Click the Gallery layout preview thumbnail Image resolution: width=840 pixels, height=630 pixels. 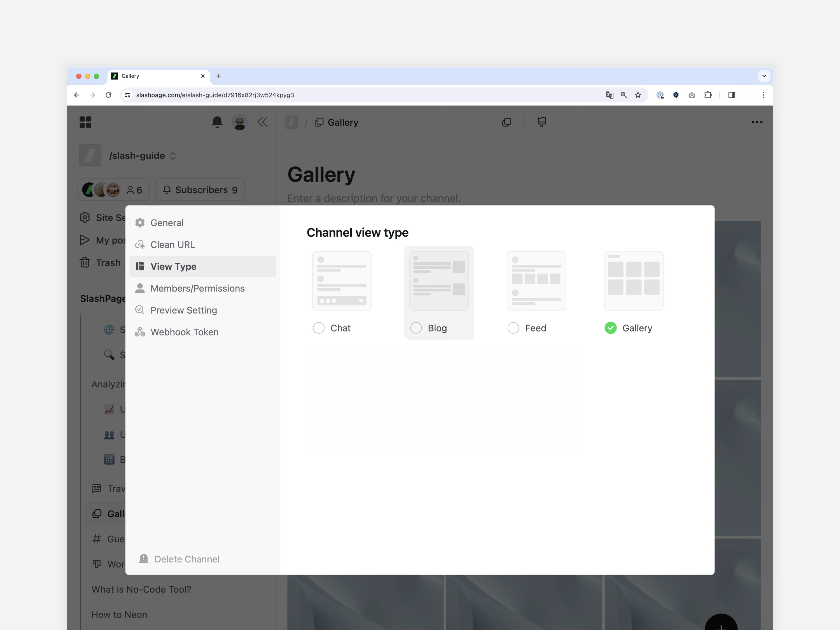[x=633, y=281]
